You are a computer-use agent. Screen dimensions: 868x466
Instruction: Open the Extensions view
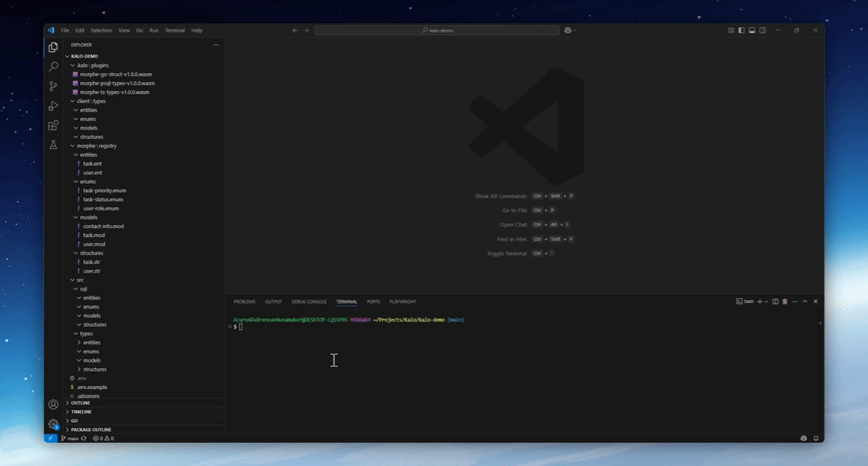53,126
